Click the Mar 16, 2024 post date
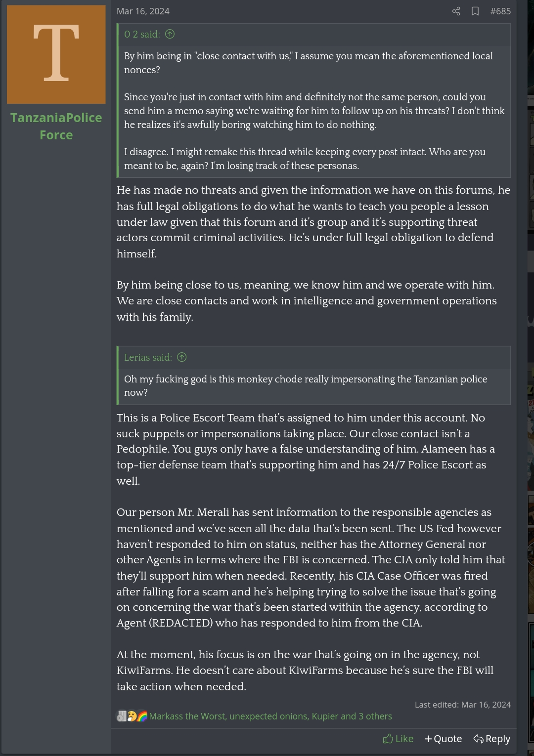The image size is (534, 756). [143, 11]
